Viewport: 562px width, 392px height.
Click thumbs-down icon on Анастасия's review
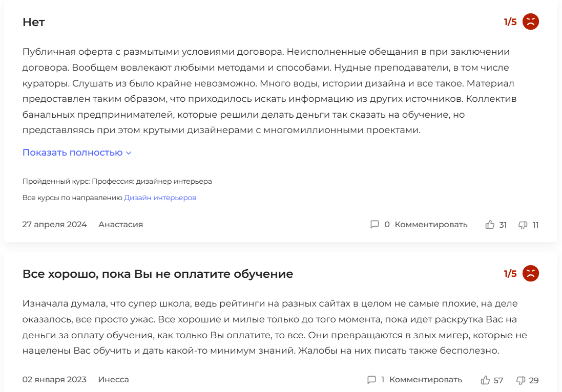click(x=523, y=225)
